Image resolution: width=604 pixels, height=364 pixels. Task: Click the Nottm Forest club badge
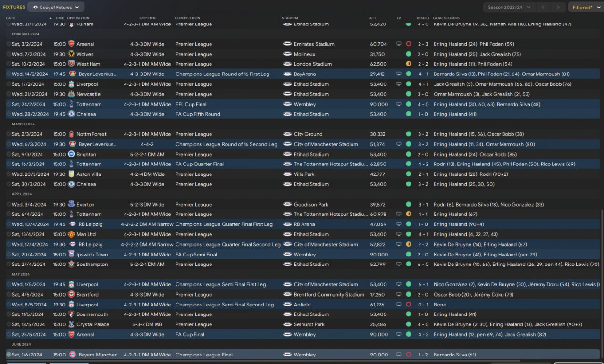point(72,134)
